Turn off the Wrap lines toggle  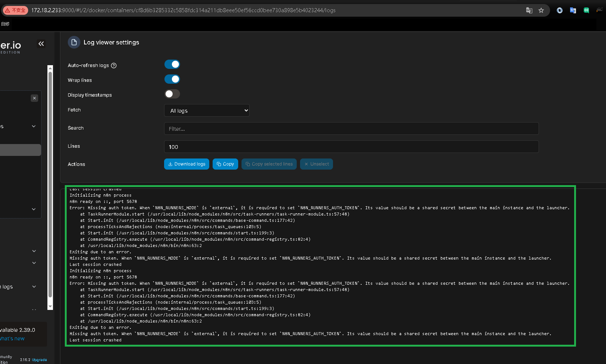click(x=172, y=79)
